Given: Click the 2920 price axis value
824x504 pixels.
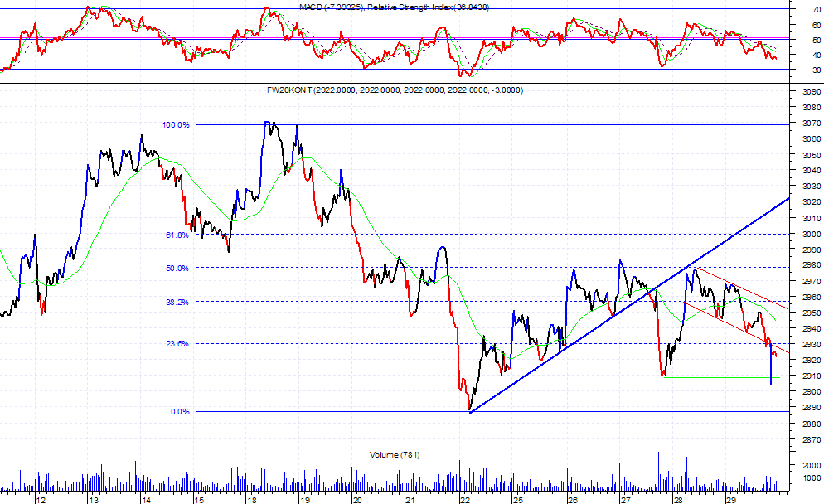Looking at the screenshot, I should point(812,361).
